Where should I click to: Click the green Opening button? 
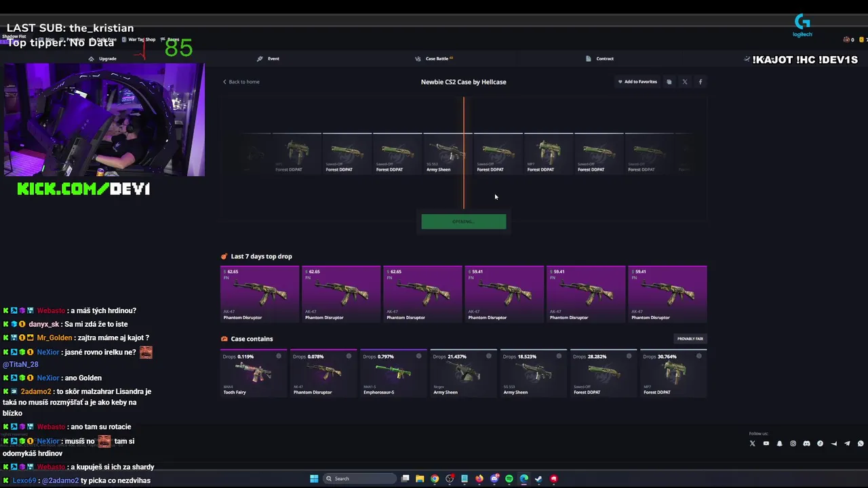coord(463,222)
